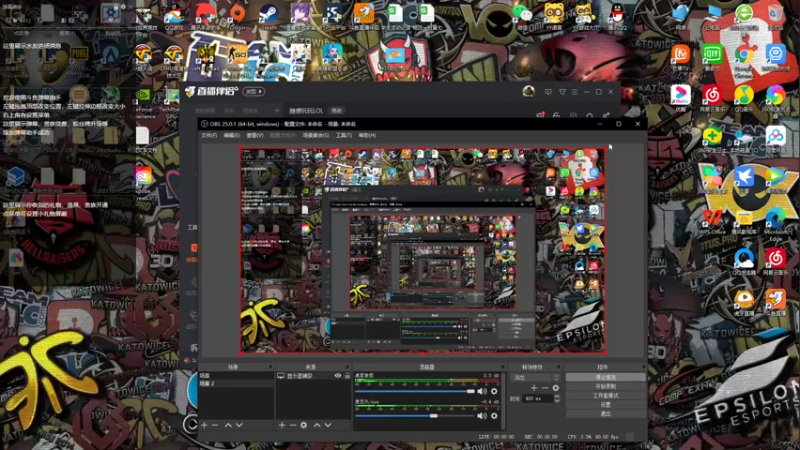Move the scene down in the Scenes panel

click(x=239, y=425)
